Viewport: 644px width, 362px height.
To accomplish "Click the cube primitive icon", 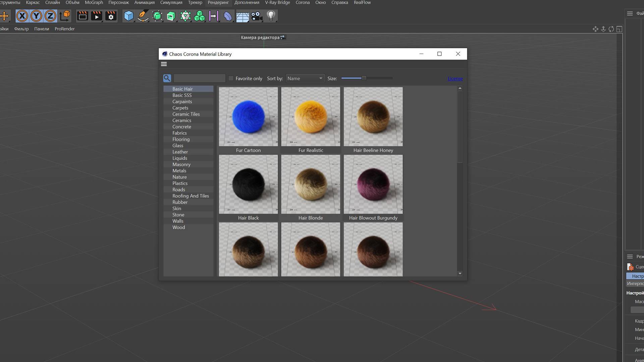I will coord(128,16).
